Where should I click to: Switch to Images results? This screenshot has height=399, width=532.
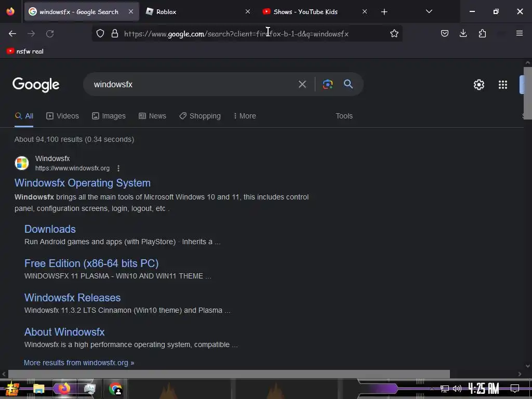pos(109,116)
